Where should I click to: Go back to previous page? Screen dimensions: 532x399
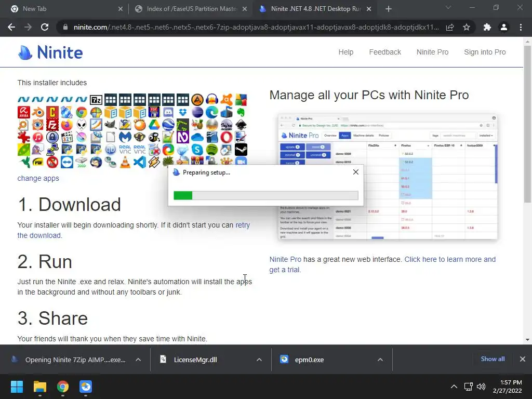tap(11, 27)
